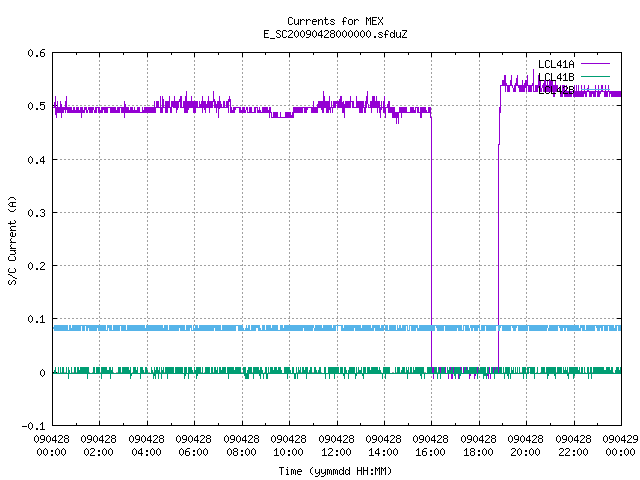Click the y-axis tick label '0.2'
This screenshot has width=640, height=480.
[x=36, y=266]
